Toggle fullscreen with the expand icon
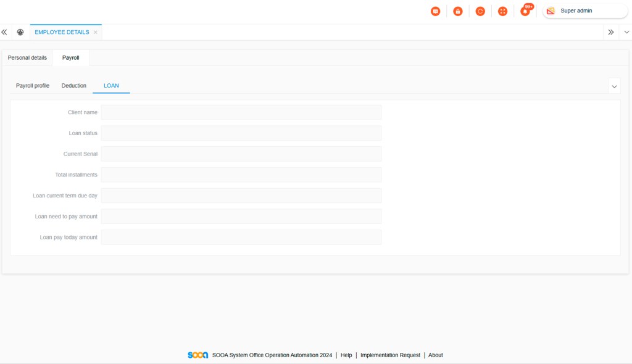Viewport: 632px width, 364px height. coord(502,11)
